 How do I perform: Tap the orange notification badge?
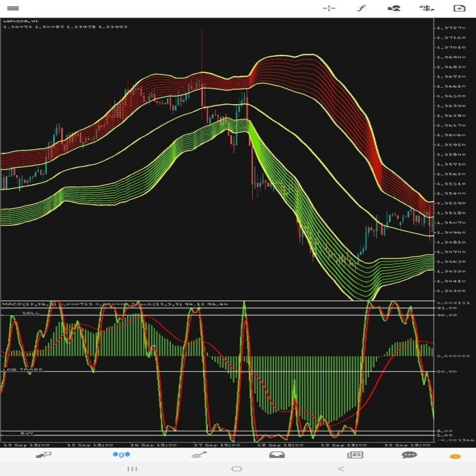coord(455,456)
